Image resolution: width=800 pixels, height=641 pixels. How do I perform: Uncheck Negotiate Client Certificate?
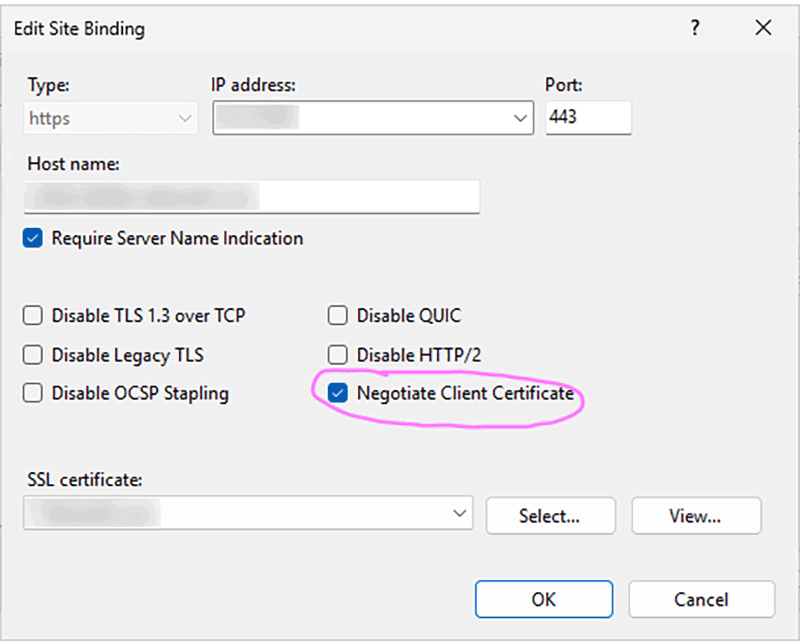338,393
